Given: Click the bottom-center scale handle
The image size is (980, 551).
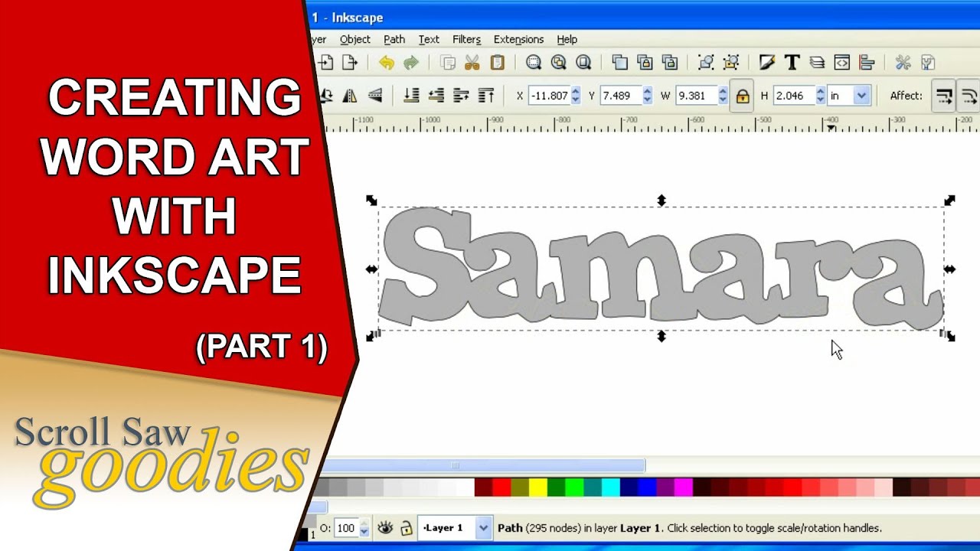Looking at the screenshot, I should [661, 336].
